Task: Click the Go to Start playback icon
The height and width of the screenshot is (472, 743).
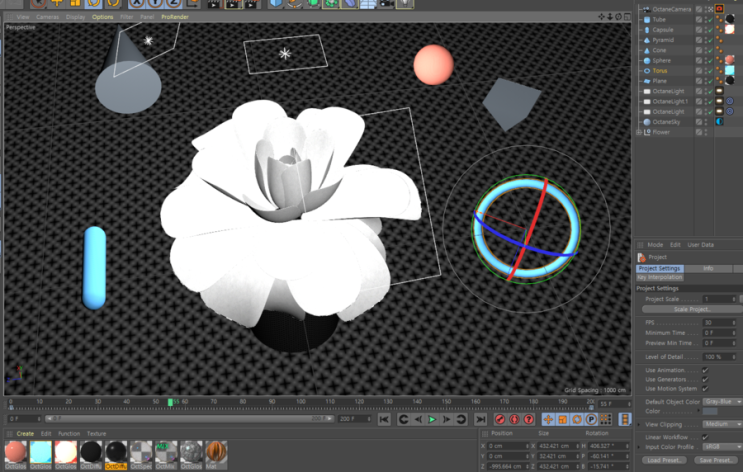Action: click(385, 419)
